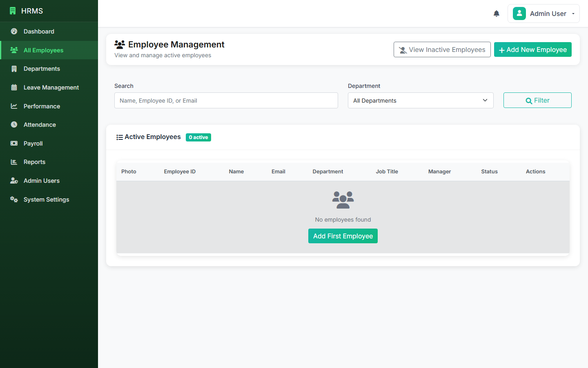The width and height of the screenshot is (588, 368).
Task: Open the Admin User dropdown caret
Action: click(573, 14)
